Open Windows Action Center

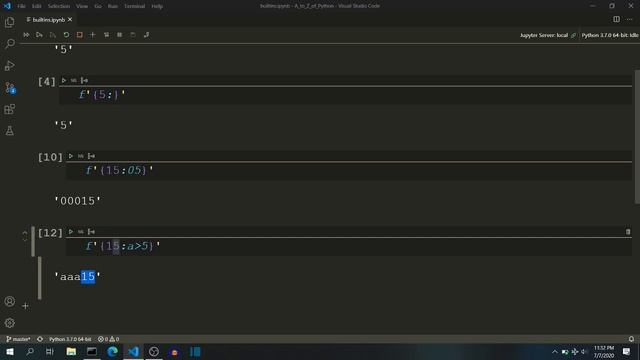click(627, 352)
